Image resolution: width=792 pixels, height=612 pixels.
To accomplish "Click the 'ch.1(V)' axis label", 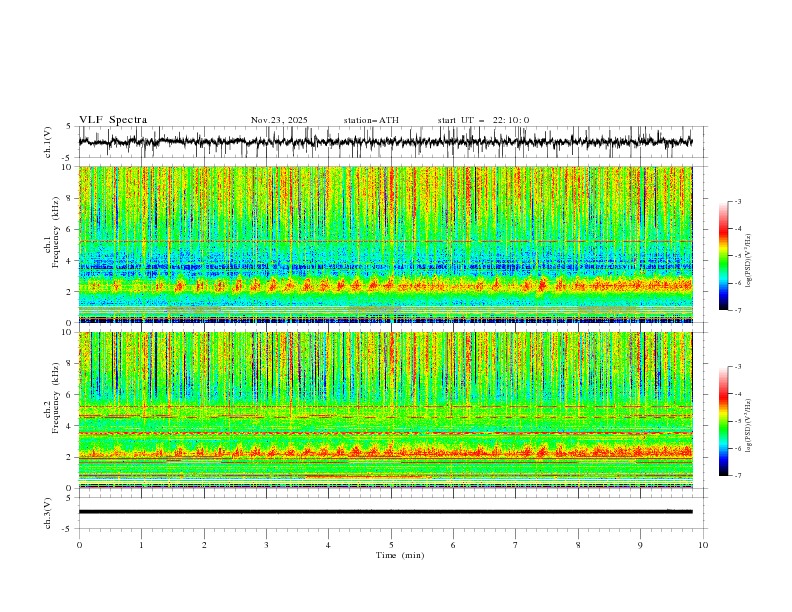I will (48, 142).
